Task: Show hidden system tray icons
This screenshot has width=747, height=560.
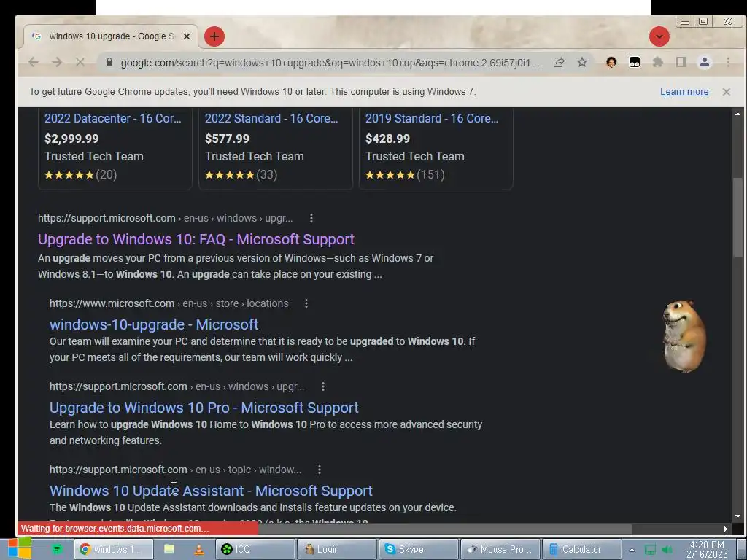Action: point(632,550)
